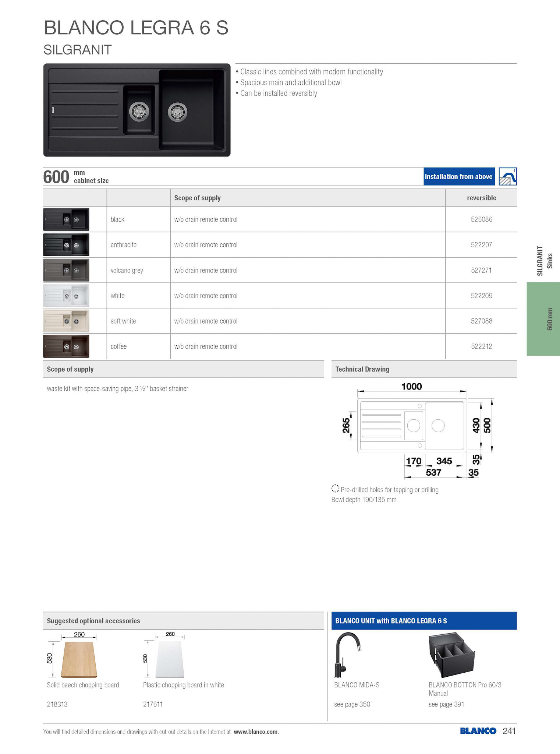Click the 'Classic lines combined with modern functionality' bullet

coord(311,72)
